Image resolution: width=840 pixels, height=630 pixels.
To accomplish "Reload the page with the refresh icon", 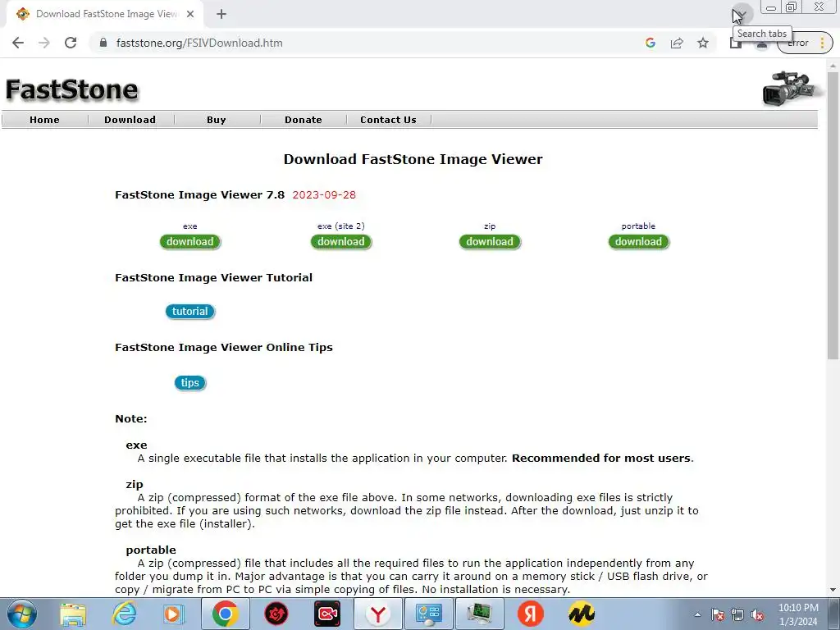I will 71,43.
